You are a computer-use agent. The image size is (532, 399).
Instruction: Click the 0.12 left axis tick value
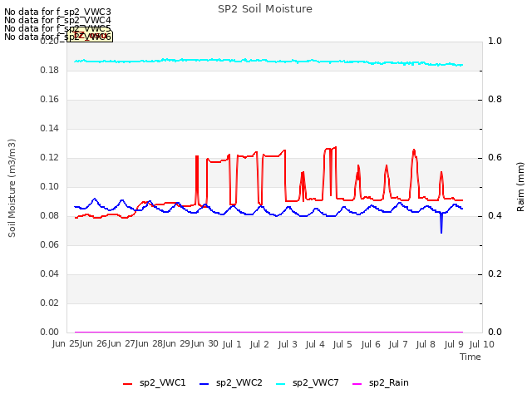pyautogui.click(x=50, y=158)
